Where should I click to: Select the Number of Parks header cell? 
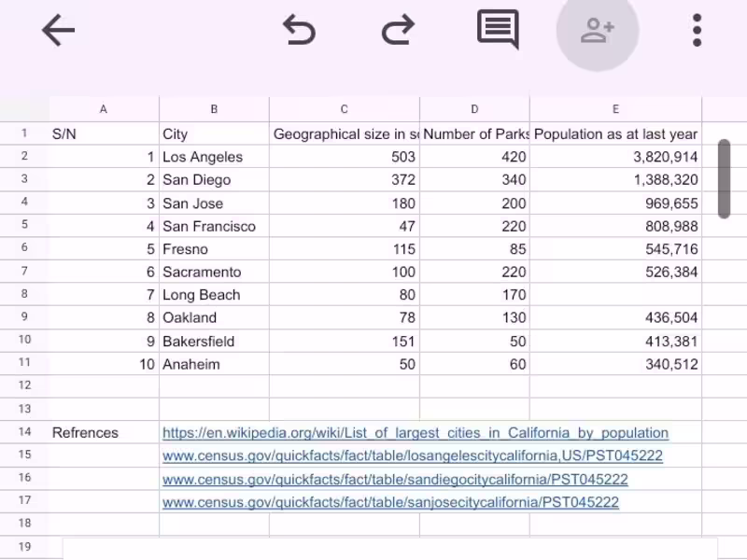click(474, 134)
